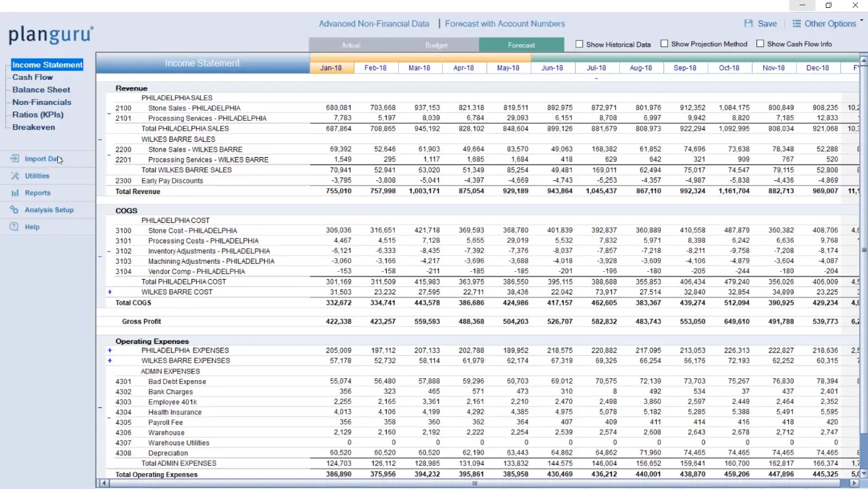Select the Actual tab
This screenshot has height=489, width=868.
[x=351, y=45]
